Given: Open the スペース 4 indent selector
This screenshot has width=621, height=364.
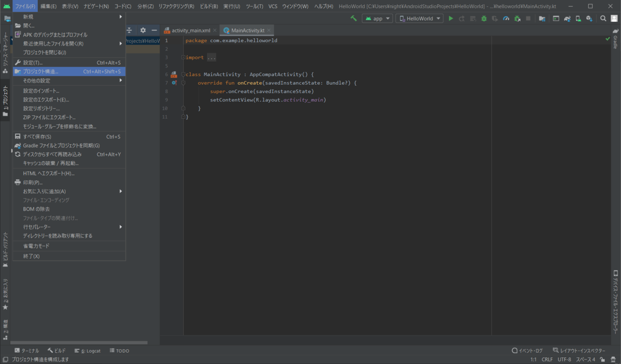Looking at the screenshot, I should pyautogui.click(x=586, y=359).
